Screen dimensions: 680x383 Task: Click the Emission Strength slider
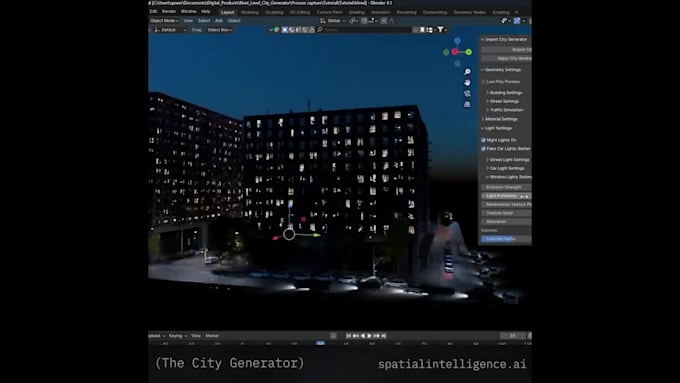[506, 187]
